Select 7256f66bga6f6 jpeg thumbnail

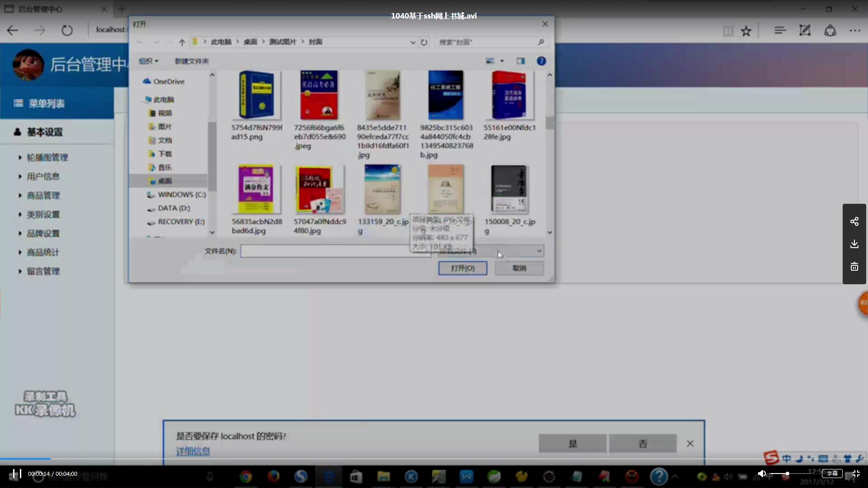[319, 95]
